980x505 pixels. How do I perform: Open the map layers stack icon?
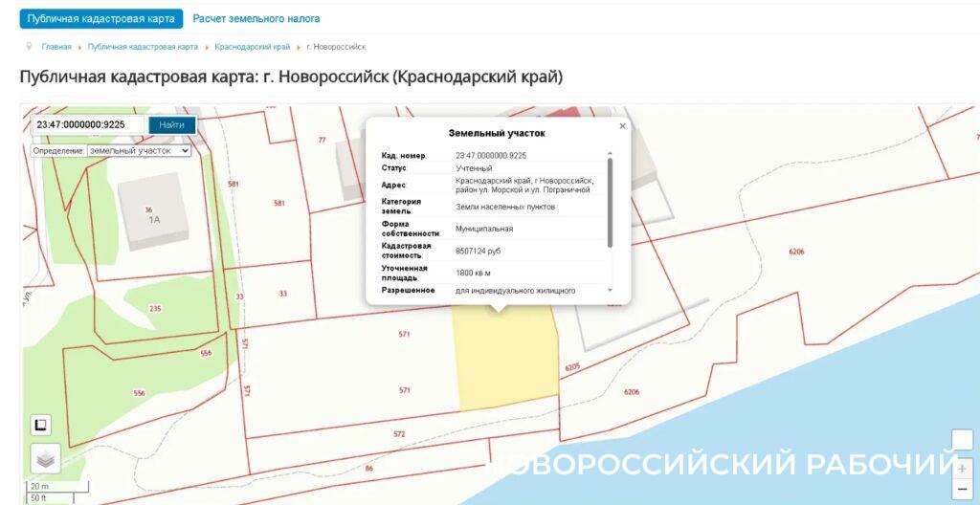click(x=45, y=459)
